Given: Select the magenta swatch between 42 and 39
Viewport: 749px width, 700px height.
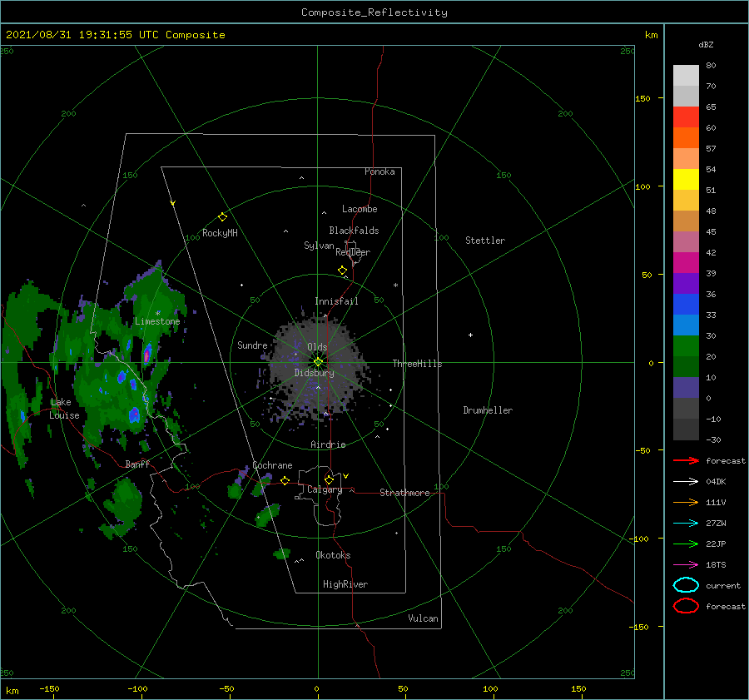Looking at the screenshot, I should coord(686,263).
